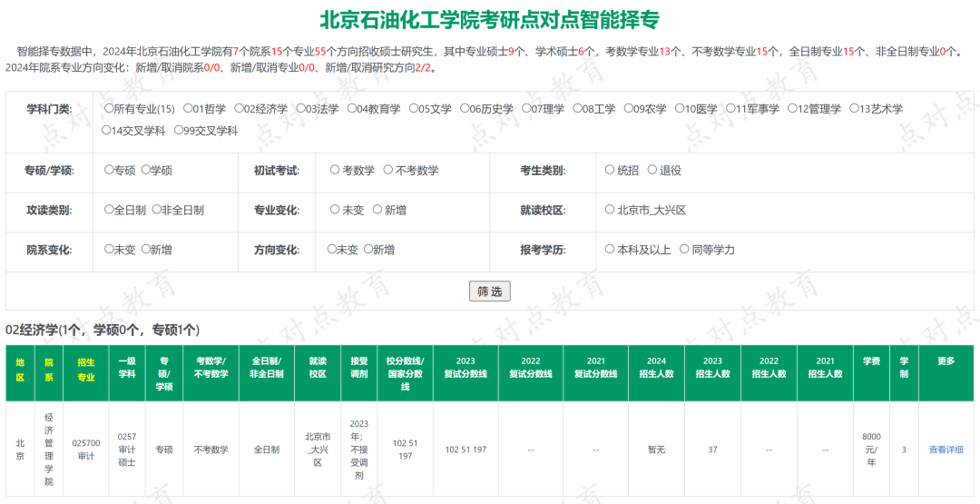The height and width of the screenshot is (504, 980).
Task: Sort by the 地区 column header
Action: point(20,373)
